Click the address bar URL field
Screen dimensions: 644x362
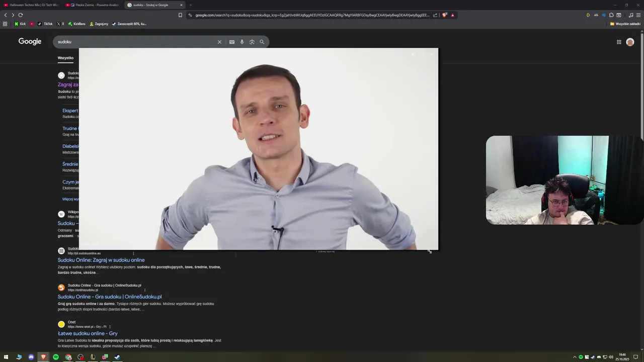tap(312, 15)
